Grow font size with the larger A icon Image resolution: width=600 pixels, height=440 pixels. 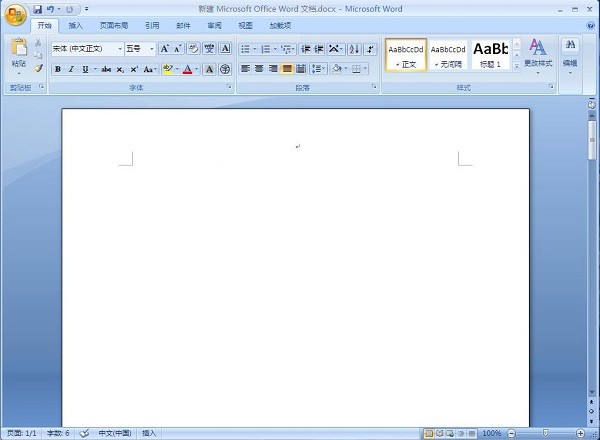[165, 49]
